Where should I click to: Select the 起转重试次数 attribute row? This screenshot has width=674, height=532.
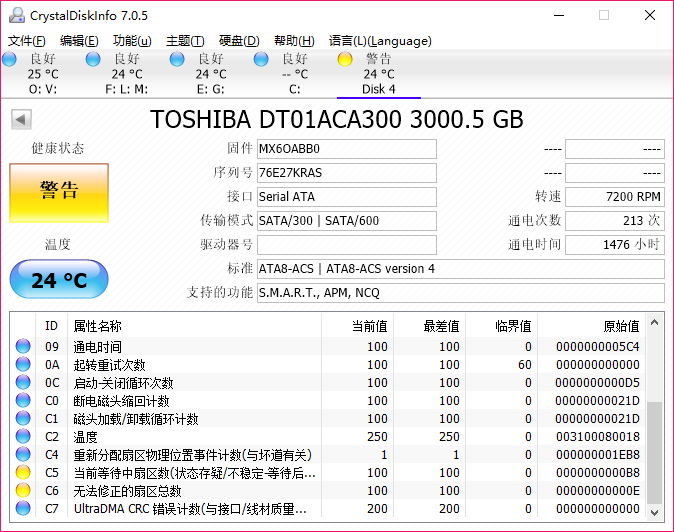pyautogui.click(x=328, y=364)
